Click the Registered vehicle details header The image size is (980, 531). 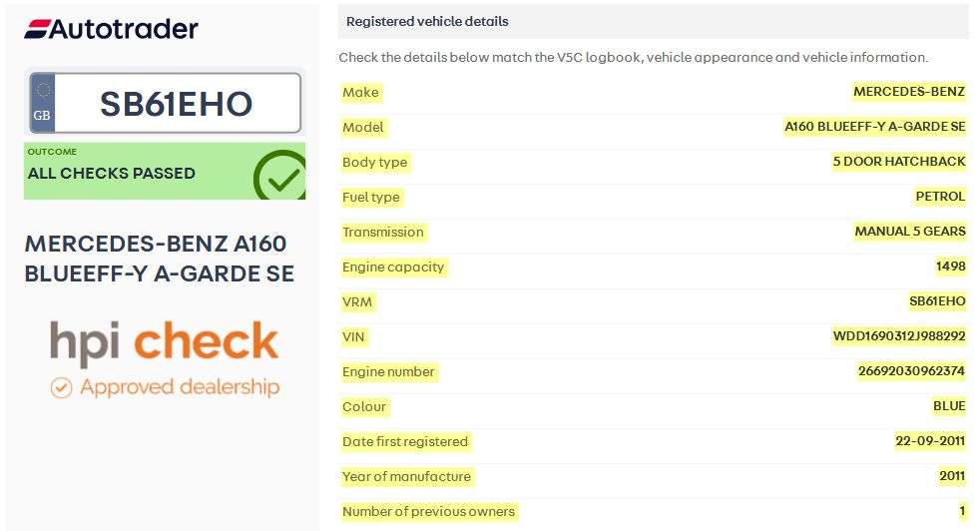pos(427,21)
